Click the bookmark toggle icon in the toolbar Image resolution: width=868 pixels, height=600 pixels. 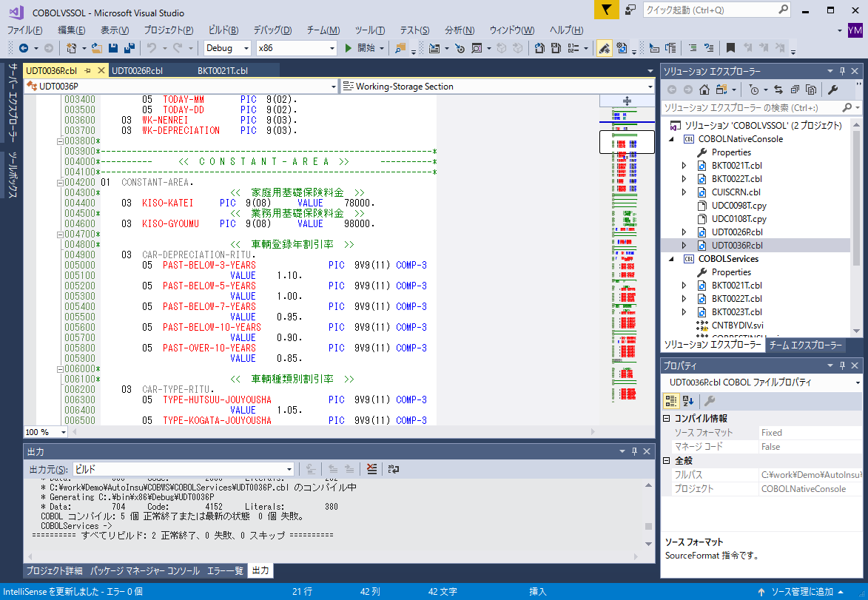pyautogui.click(x=730, y=48)
